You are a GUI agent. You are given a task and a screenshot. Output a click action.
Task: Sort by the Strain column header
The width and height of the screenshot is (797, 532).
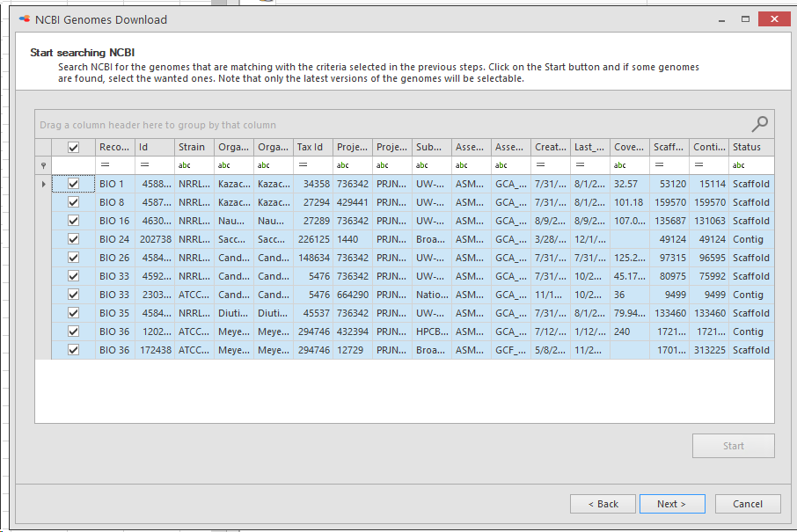194,148
